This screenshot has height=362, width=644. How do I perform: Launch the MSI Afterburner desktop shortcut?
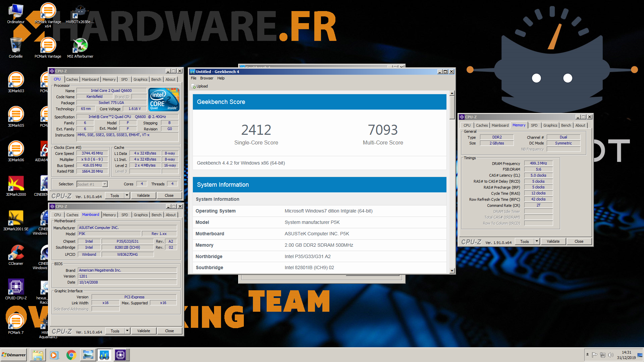(80, 48)
